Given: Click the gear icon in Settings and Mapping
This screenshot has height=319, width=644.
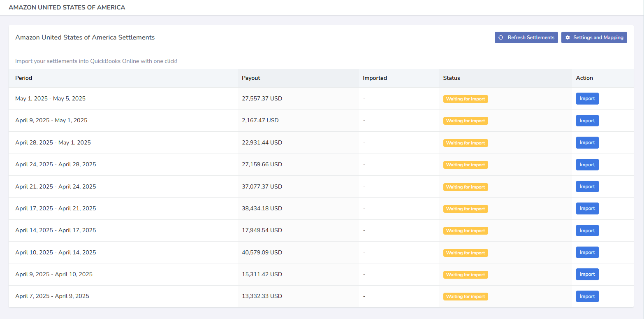Looking at the screenshot, I should click(568, 37).
